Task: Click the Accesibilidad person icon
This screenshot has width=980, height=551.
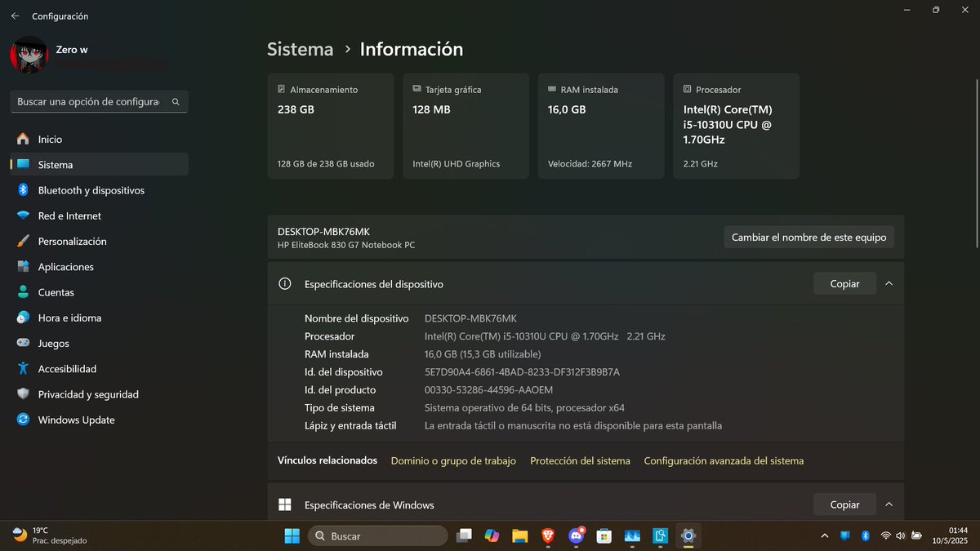Action: (23, 369)
